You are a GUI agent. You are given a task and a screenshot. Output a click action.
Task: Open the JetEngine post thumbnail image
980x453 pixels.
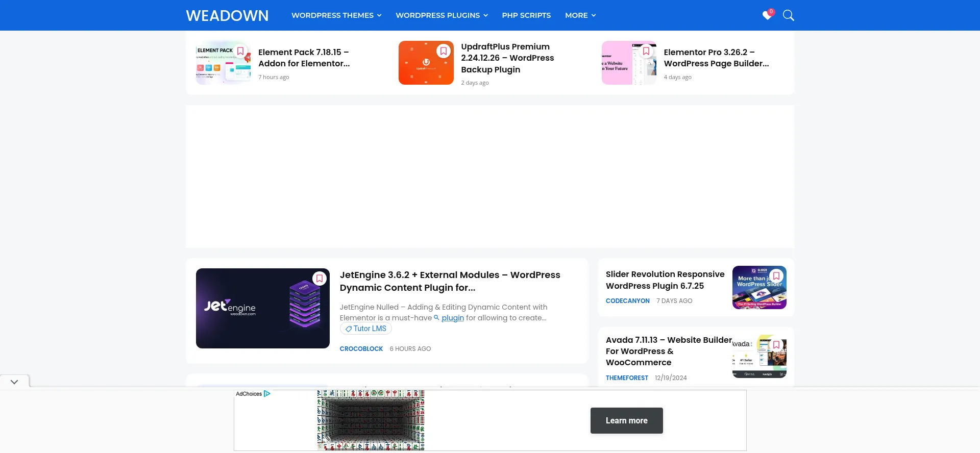(262, 309)
